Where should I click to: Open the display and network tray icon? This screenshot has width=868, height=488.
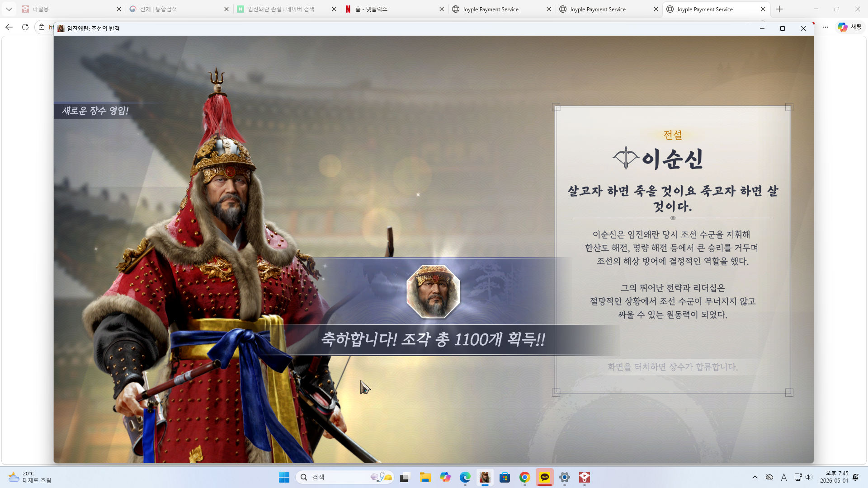(x=798, y=477)
